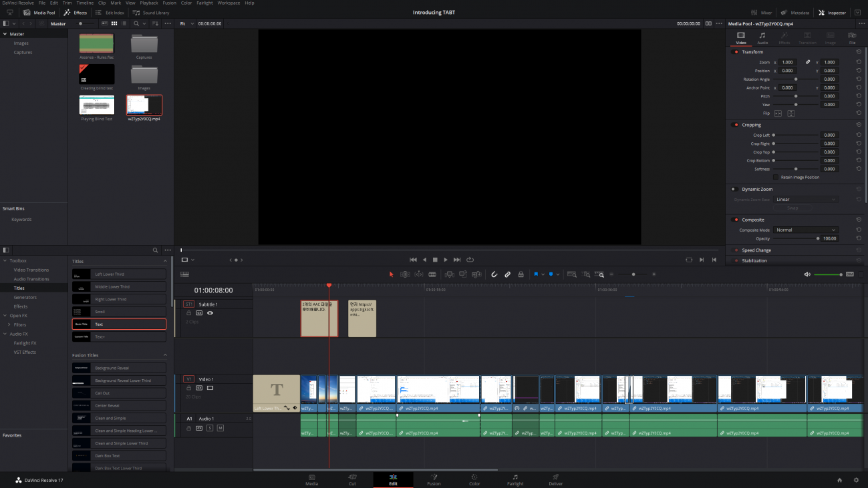
Task: Open the Edit Index button
Action: (x=110, y=13)
